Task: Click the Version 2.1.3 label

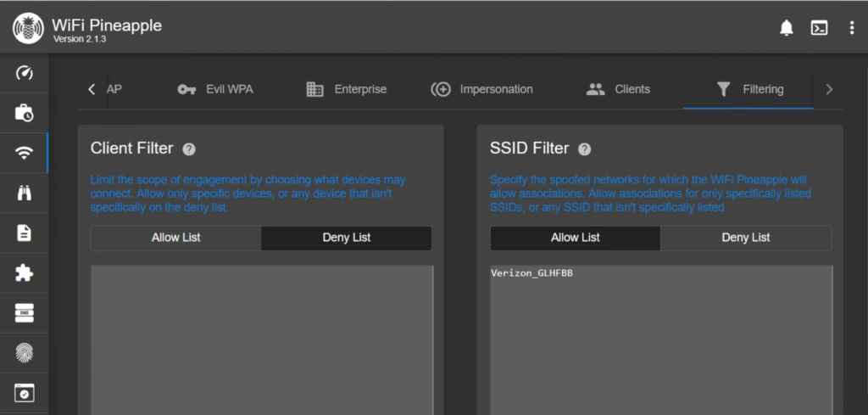Action: click(x=80, y=39)
